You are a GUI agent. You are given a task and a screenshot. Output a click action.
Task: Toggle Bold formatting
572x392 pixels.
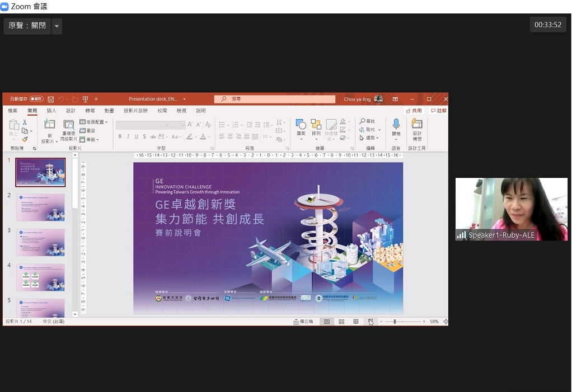[x=120, y=136]
